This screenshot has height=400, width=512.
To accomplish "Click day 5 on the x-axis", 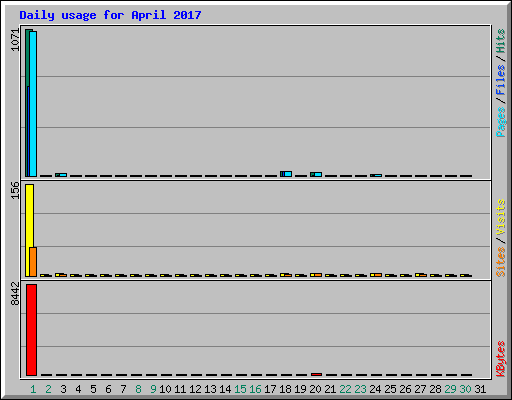I will [93, 389].
